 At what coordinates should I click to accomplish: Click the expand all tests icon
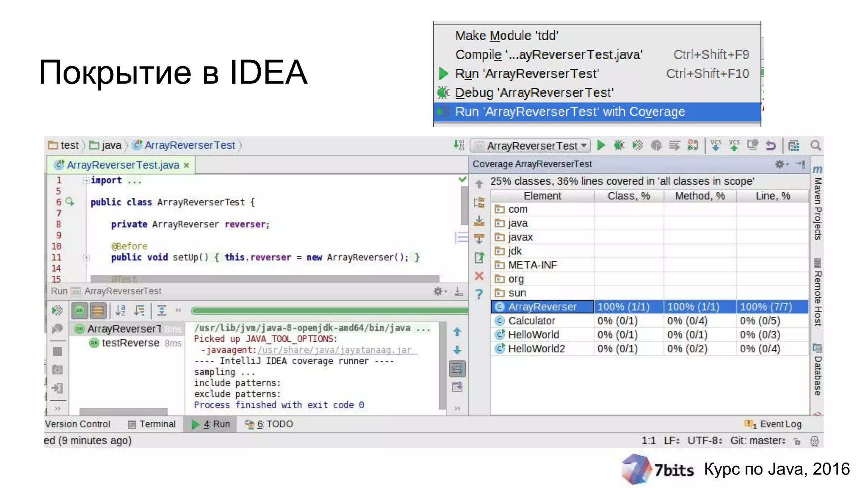coord(161,311)
